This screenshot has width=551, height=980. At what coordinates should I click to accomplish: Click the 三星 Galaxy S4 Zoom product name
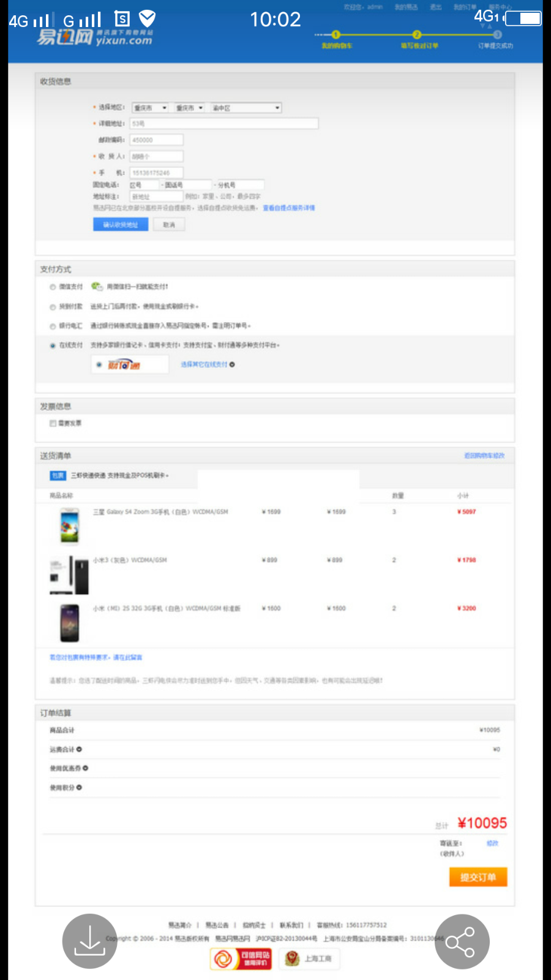point(160,511)
